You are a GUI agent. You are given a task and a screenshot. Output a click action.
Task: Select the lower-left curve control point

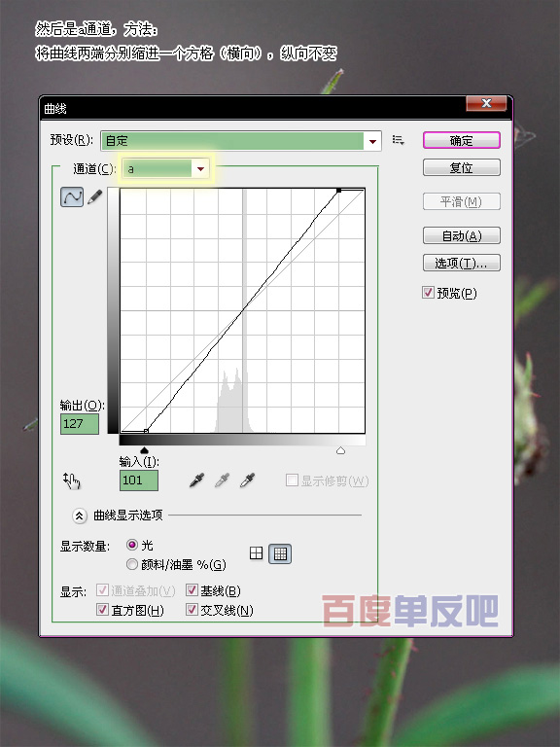coord(146,431)
